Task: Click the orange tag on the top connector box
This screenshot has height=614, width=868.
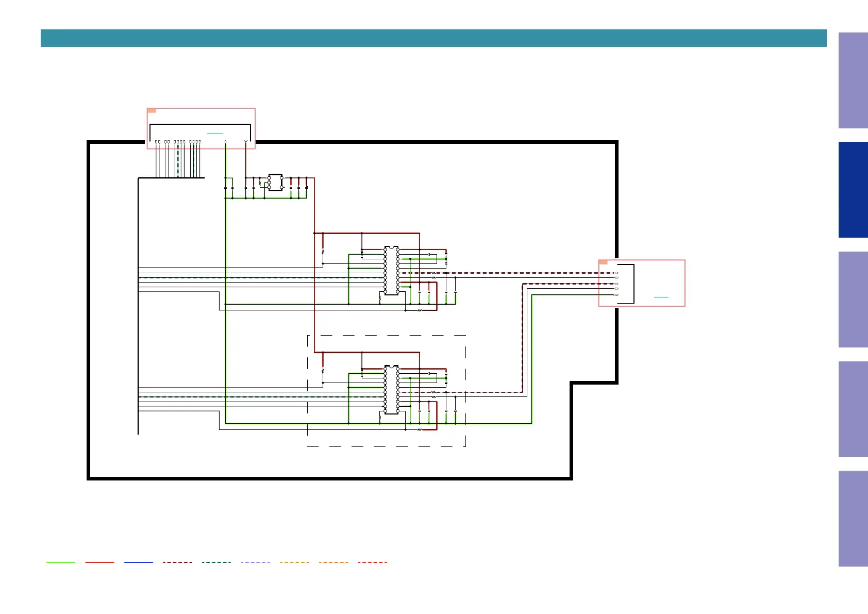Action: 152,110
